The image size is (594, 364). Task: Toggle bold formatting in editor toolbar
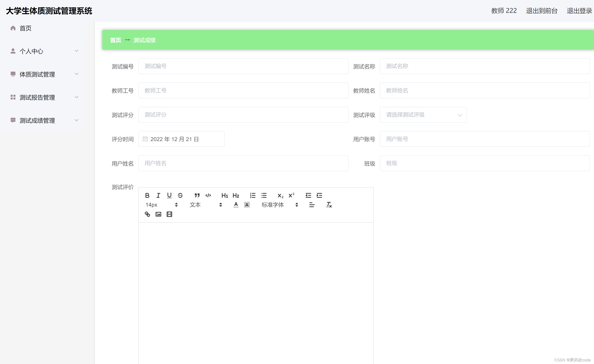(x=147, y=195)
